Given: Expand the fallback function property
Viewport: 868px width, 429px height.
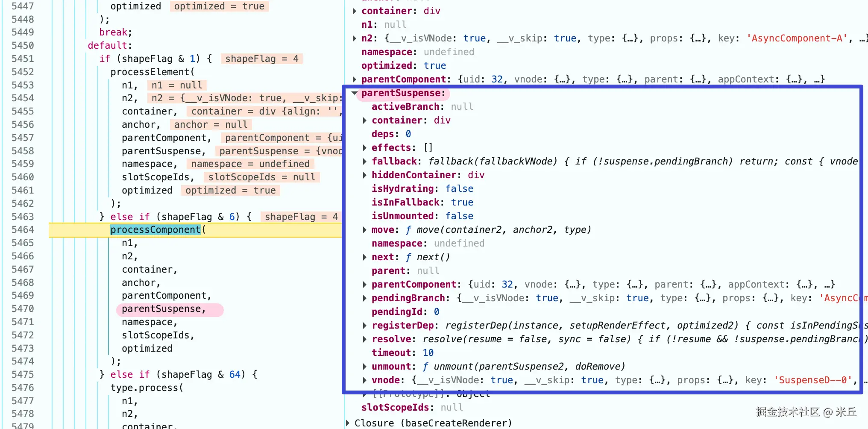Looking at the screenshot, I should point(365,162).
